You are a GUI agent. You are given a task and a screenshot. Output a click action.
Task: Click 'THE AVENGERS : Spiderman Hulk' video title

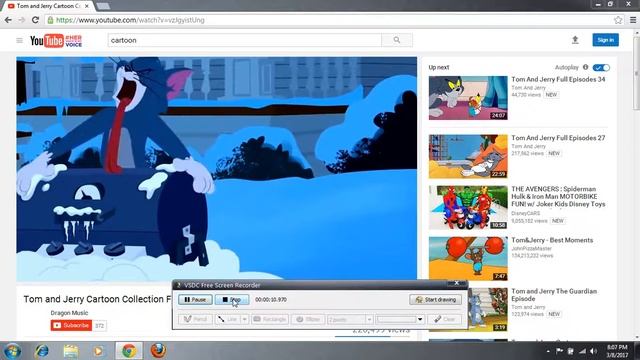pos(558,196)
